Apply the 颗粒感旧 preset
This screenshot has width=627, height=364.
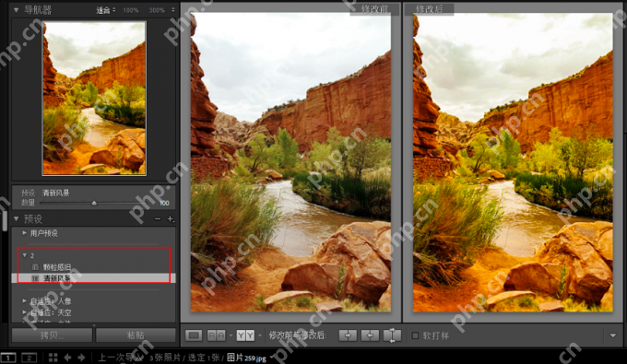point(57,267)
